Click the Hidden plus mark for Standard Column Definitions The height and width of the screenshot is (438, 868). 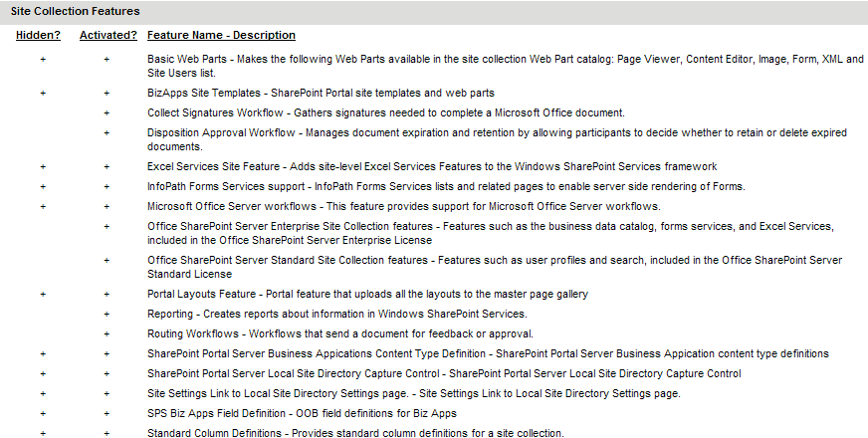(x=43, y=433)
